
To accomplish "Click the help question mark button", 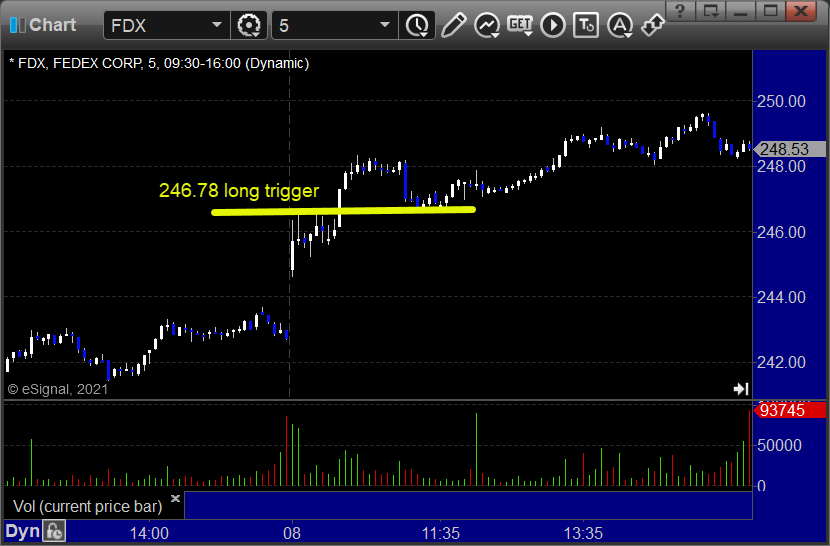I will coord(680,11).
